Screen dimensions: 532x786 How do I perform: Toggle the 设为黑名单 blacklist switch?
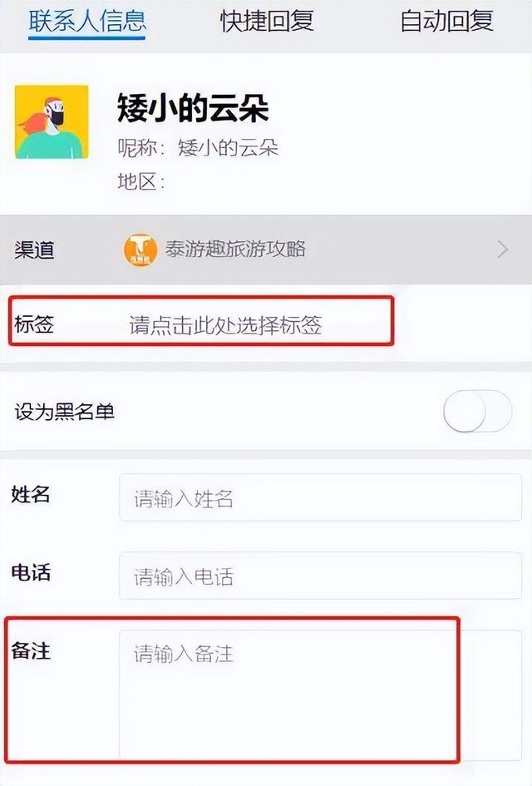pos(477,411)
